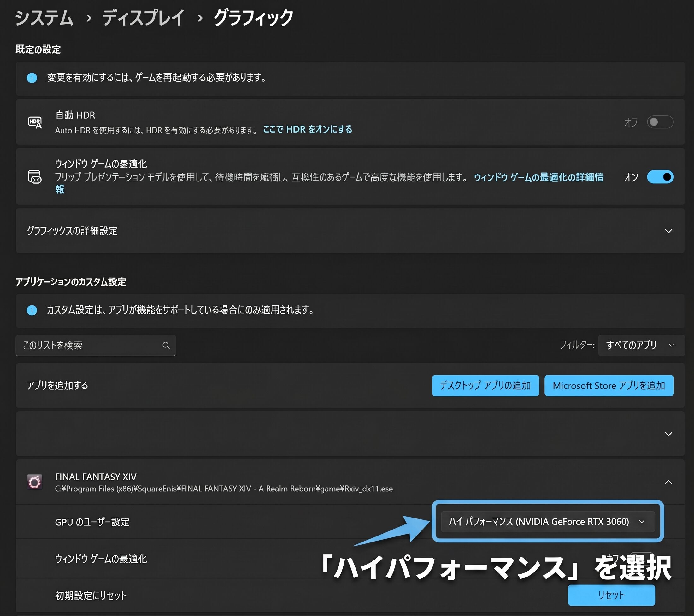Focus the このリストを検索 search field
The height and width of the screenshot is (616, 694).
point(96,345)
